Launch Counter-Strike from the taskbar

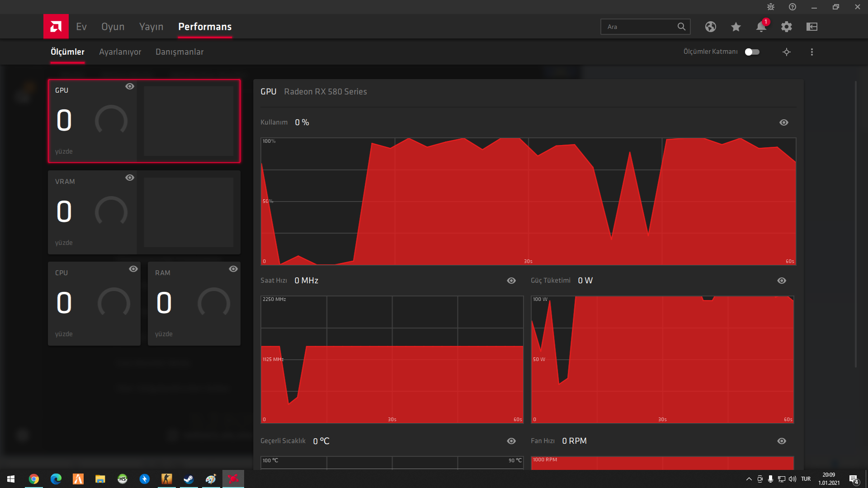point(167,479)
